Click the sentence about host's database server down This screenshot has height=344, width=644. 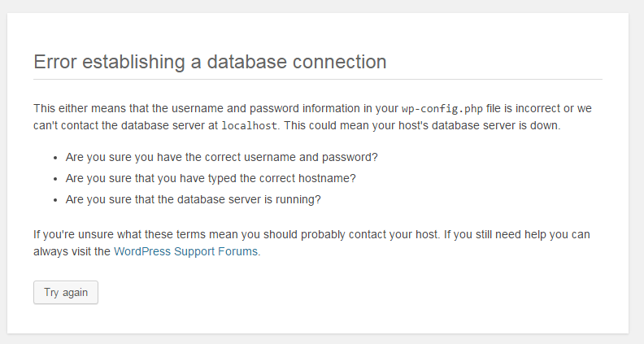[x=422, y=125]
